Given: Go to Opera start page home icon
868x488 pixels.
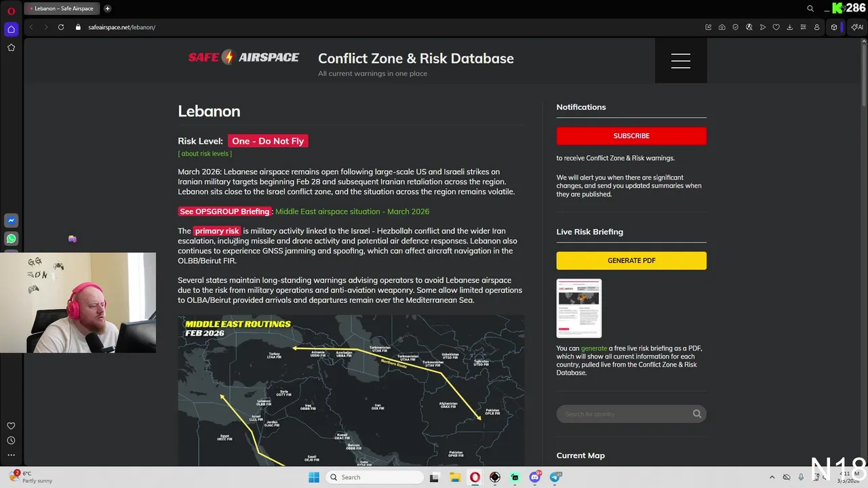Looking at the screenshot, I should coord(11,29).
